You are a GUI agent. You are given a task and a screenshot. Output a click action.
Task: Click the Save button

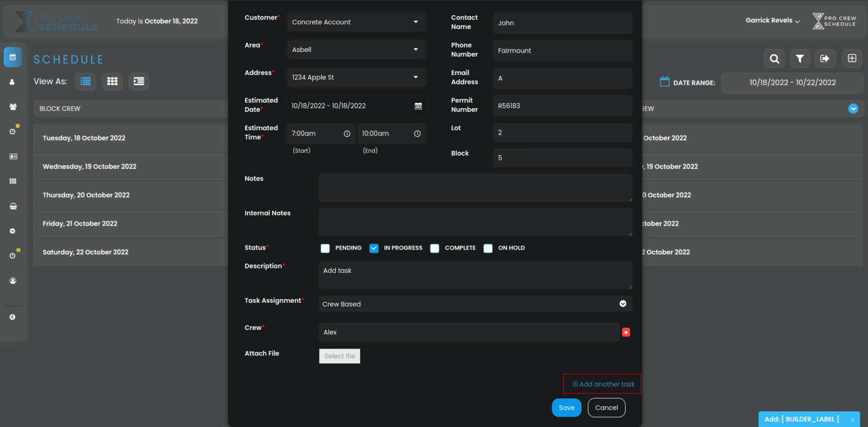[566, 408]
